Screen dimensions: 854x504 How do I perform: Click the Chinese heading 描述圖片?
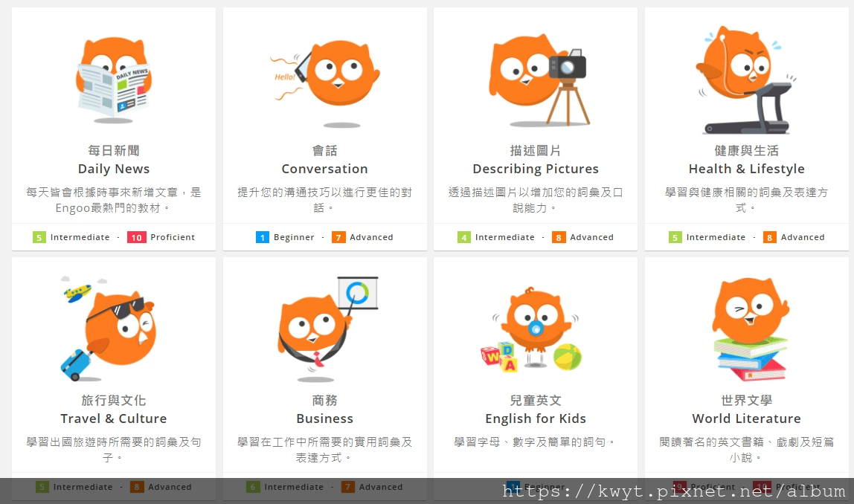click(536, 150)
